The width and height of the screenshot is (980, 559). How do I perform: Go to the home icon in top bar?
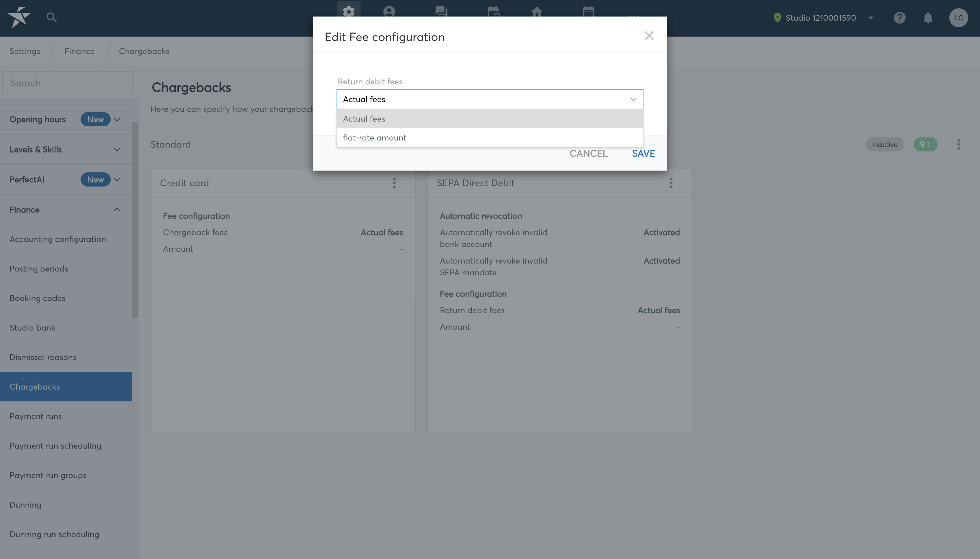537,11
